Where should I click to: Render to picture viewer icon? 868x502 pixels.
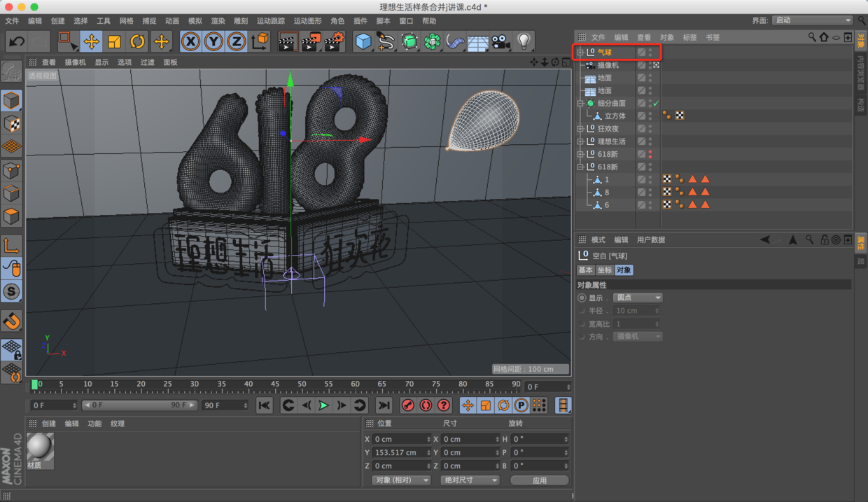(x=311, y=41)
